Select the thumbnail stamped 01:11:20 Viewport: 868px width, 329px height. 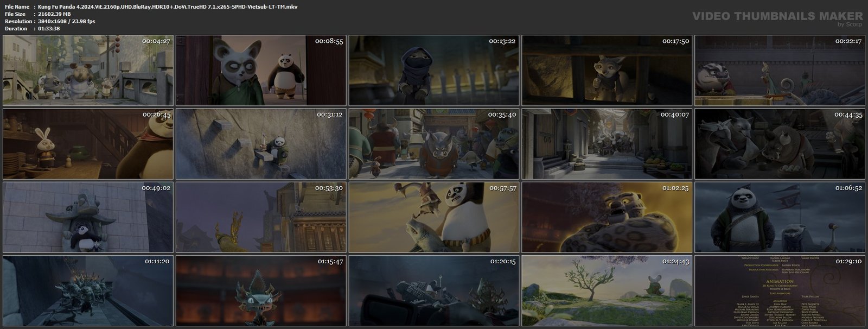click(88, 290)
